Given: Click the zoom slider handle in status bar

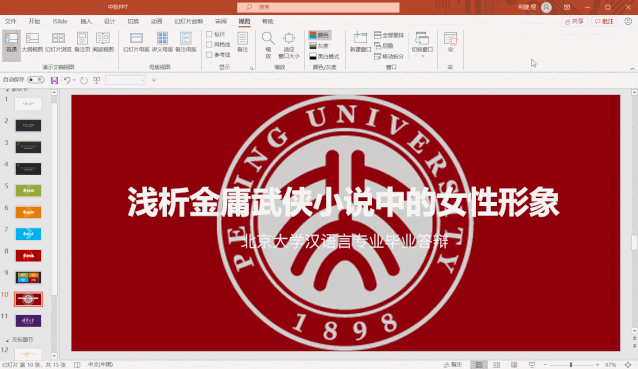Looking at the screenshot, I should (571, 365).
